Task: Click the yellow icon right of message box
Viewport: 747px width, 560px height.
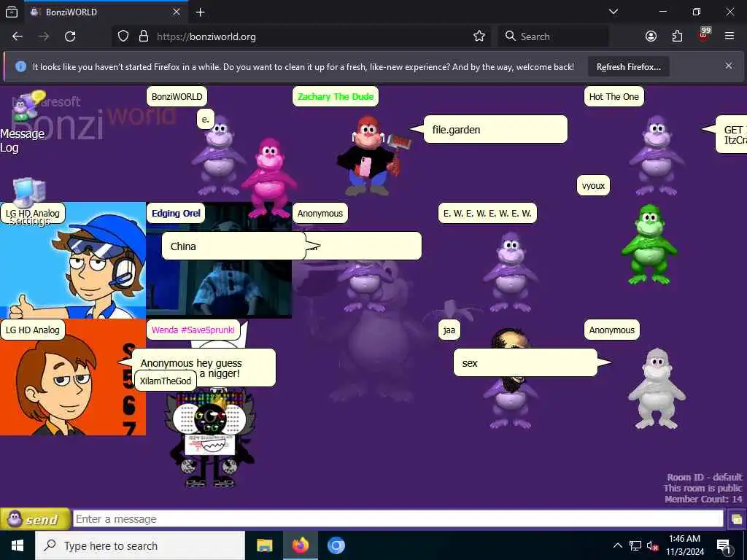Action: (x=737, y=519)
